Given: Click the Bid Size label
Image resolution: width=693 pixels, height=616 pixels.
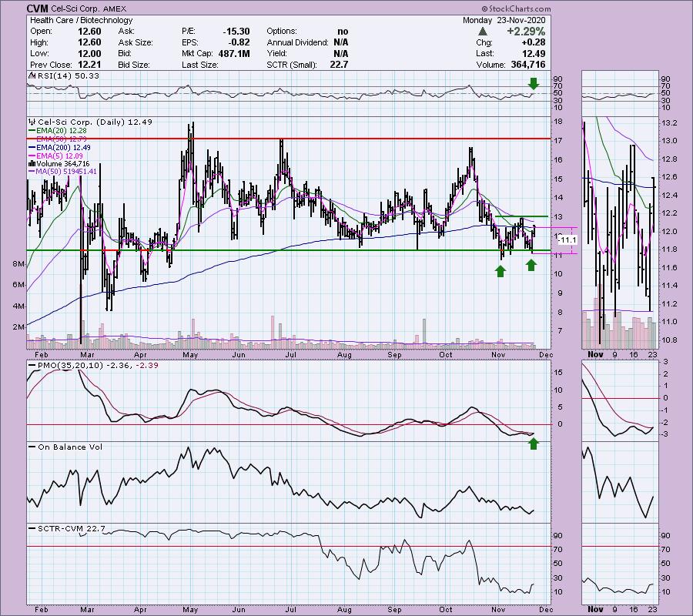Looking at the screenshot, I should (x=134, y=65).
